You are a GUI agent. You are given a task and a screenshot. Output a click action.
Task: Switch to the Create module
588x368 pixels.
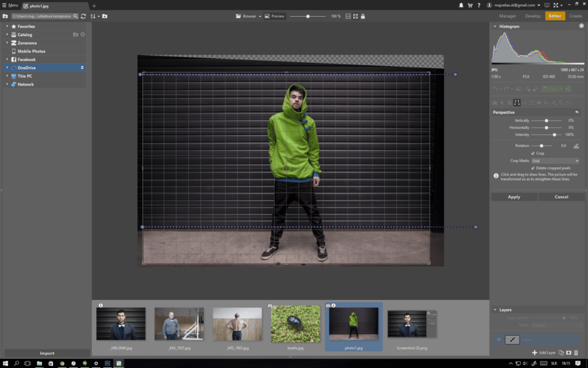pyautogui.click(x=575, y=16)
